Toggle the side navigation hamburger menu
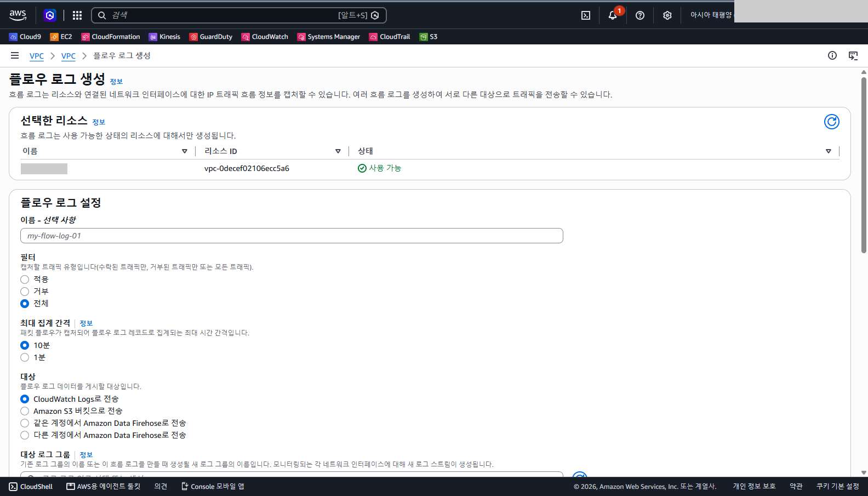 (15, 55)
